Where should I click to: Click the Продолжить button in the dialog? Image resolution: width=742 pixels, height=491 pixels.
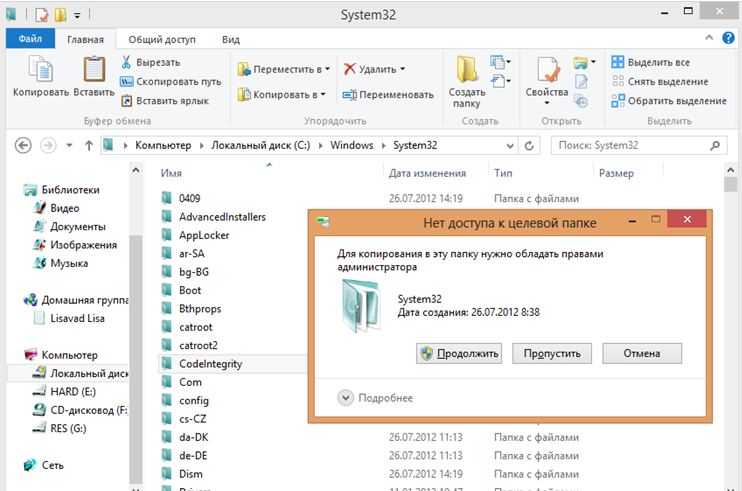tap(459, 353)
